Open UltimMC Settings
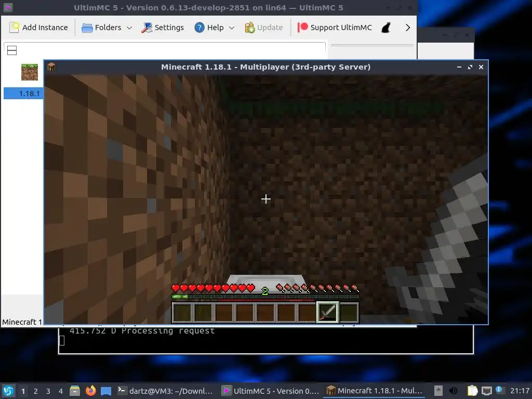This screenshot has width=532, height=399. pos(163,28)
